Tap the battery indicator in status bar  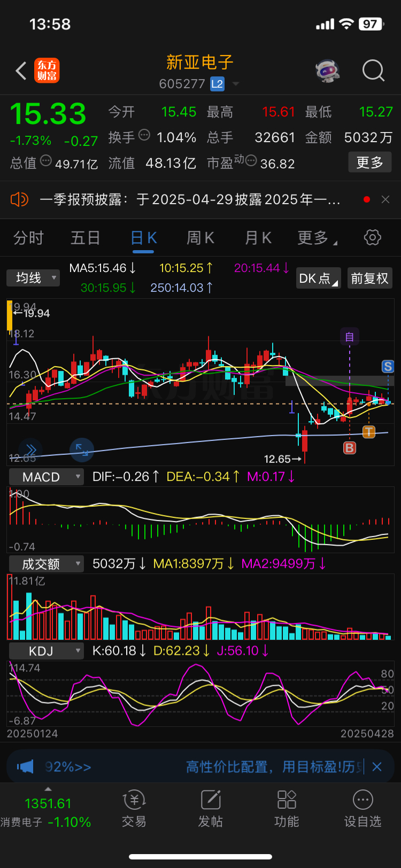point(373,24)
